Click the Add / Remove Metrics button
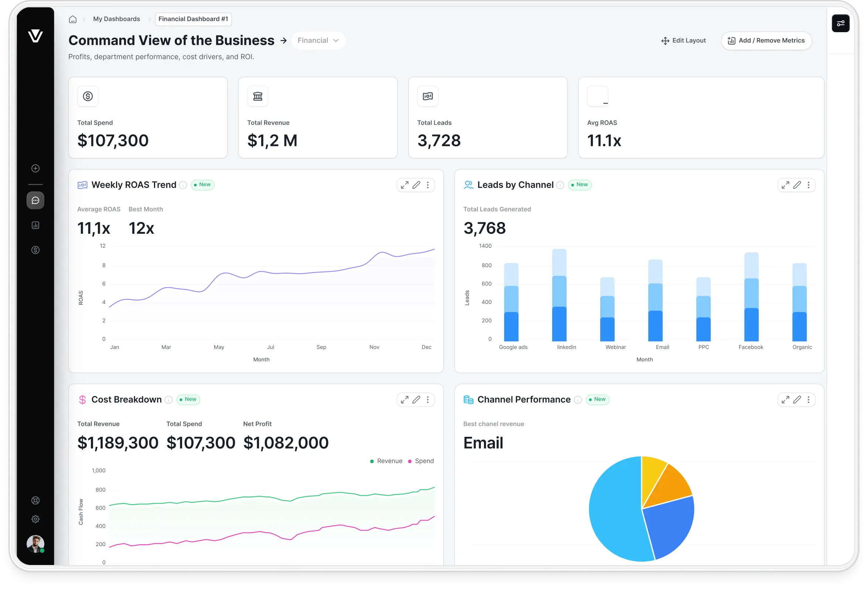Screen dimensions: 868x589 pos(766,41)
